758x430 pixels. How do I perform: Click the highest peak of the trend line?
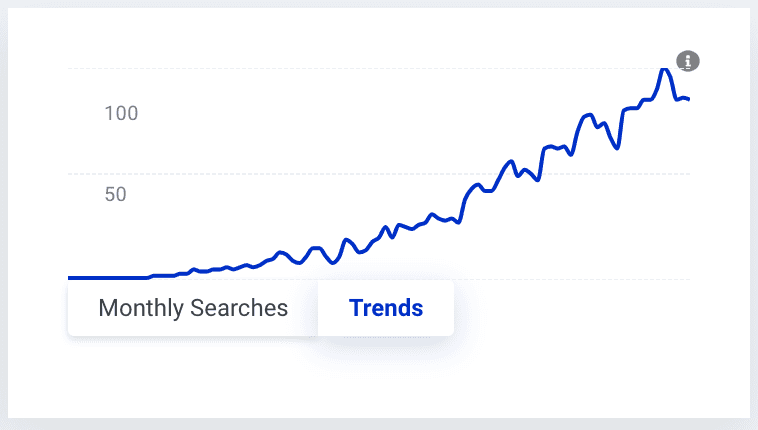pos(665,70)
